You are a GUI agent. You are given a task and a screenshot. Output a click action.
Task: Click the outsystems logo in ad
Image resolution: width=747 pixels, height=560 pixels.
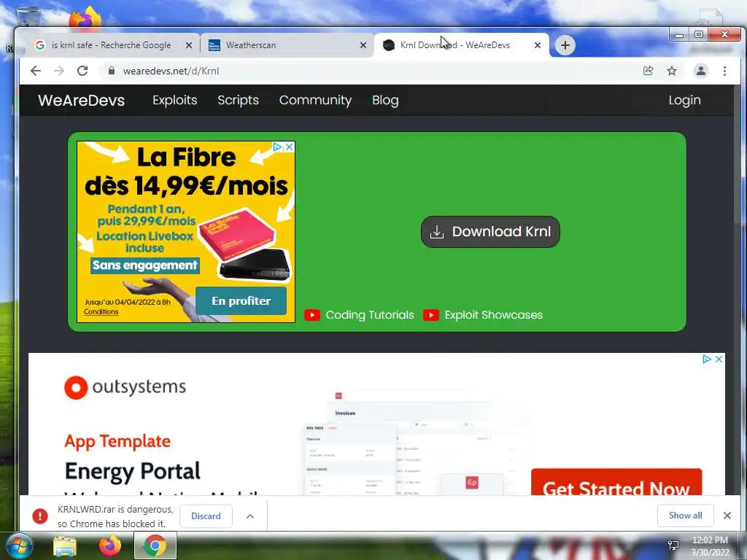(x=125, y=387)
